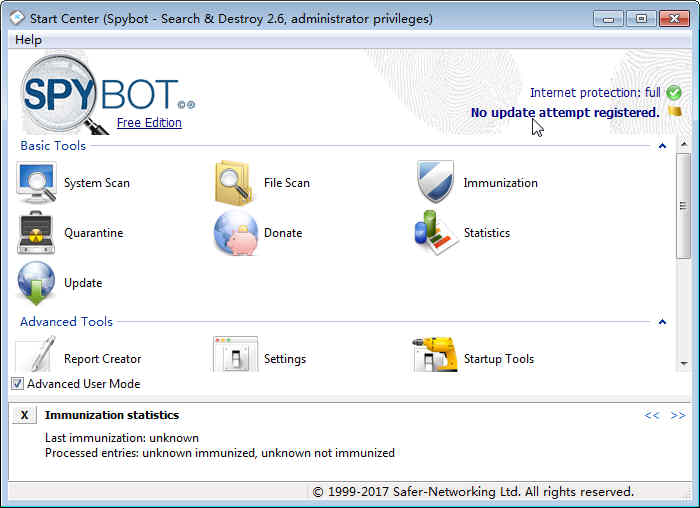Collapse the Advanced Tools section
Viewport: 700px width, 508px height.
662,322
